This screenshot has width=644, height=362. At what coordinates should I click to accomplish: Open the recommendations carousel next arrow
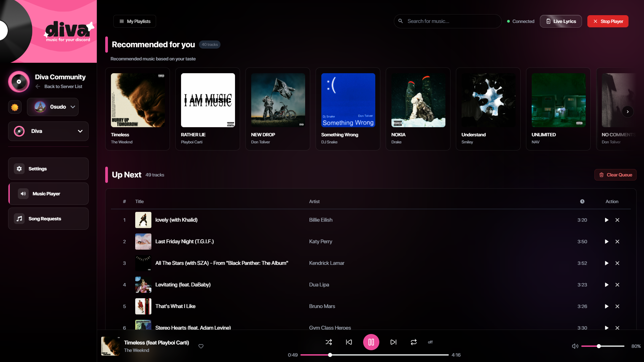tap(627, 111)
